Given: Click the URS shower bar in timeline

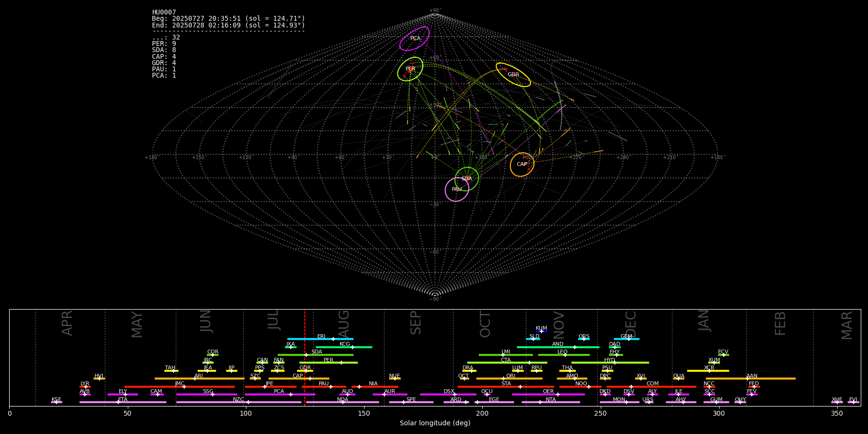Looking at the screenshot, I should click(649, 402).
